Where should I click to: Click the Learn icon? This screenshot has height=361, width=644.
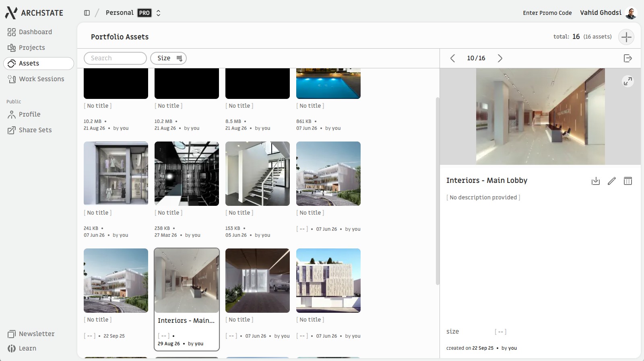pyautogui.click(x=12, y=349)
